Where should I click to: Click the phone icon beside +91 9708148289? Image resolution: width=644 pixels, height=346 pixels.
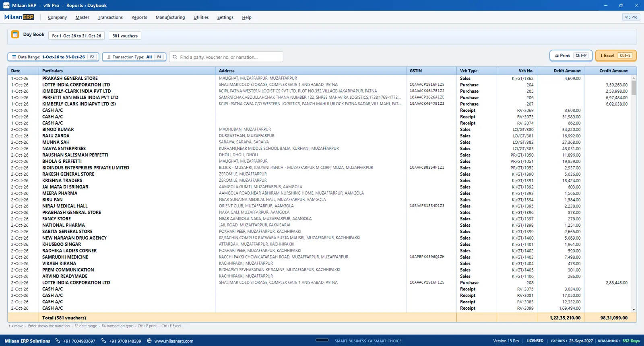(103, 341)
